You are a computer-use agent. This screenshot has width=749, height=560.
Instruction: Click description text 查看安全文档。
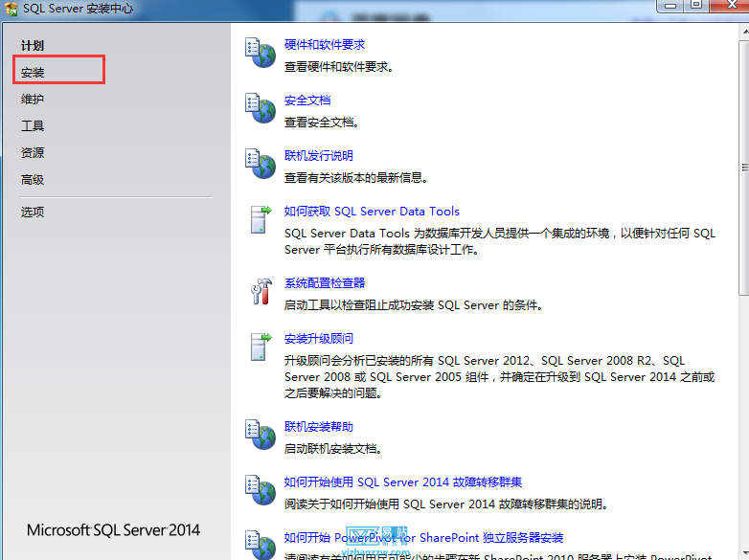322,123
